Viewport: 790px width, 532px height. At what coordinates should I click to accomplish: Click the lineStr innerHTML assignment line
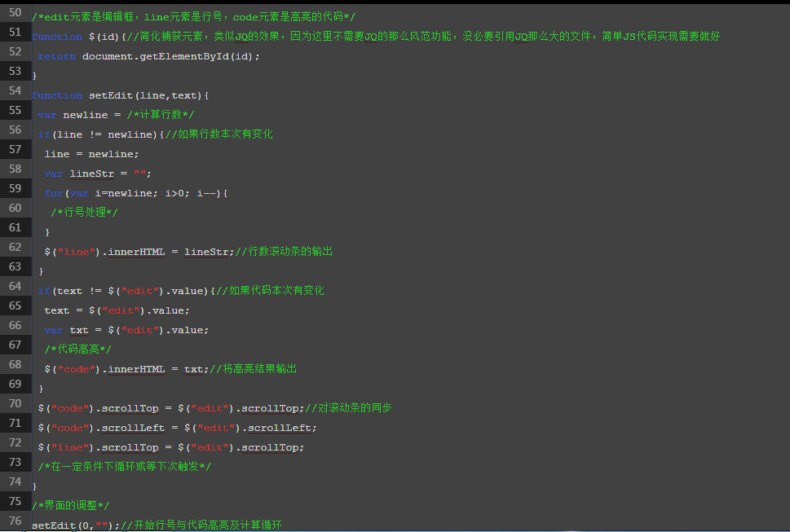click(188, 252)
